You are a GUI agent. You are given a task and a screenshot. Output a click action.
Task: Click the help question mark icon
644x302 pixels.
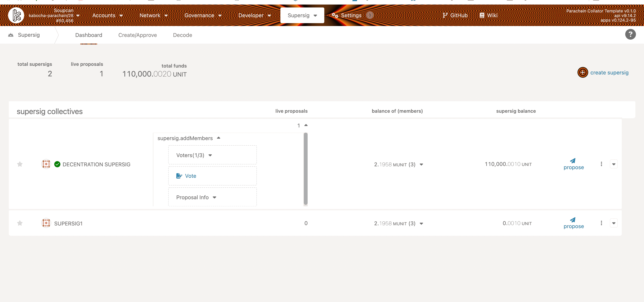click(630, 34)
